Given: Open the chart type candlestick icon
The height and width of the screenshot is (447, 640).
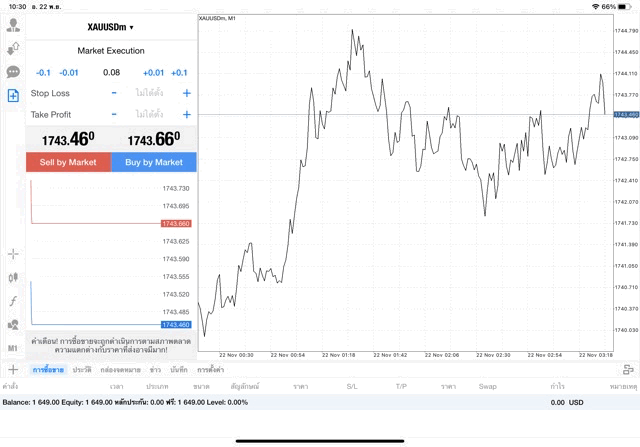Looking at the screenshot, I should (13, 277).
